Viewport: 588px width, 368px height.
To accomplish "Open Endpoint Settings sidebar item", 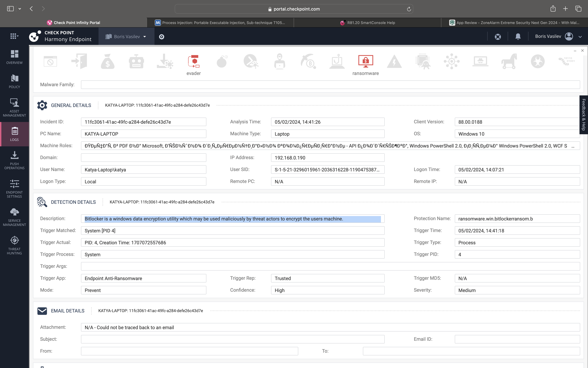I will tap(14, 189).
